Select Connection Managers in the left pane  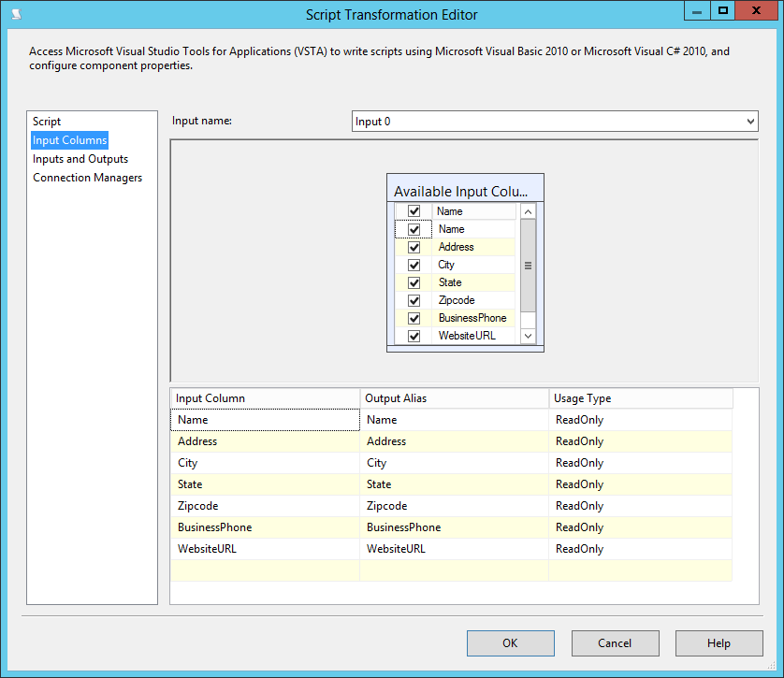[86, 177]
